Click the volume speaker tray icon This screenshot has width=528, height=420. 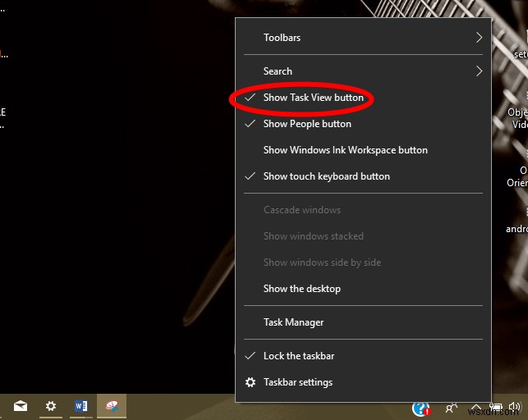click(x=515, y=407)
